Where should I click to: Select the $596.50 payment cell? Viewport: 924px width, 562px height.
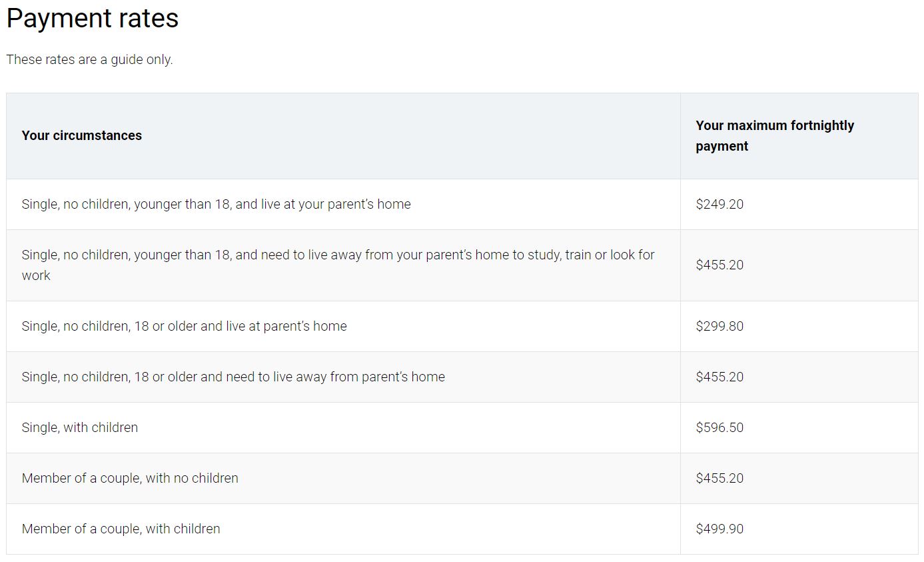tap(719, 427)
